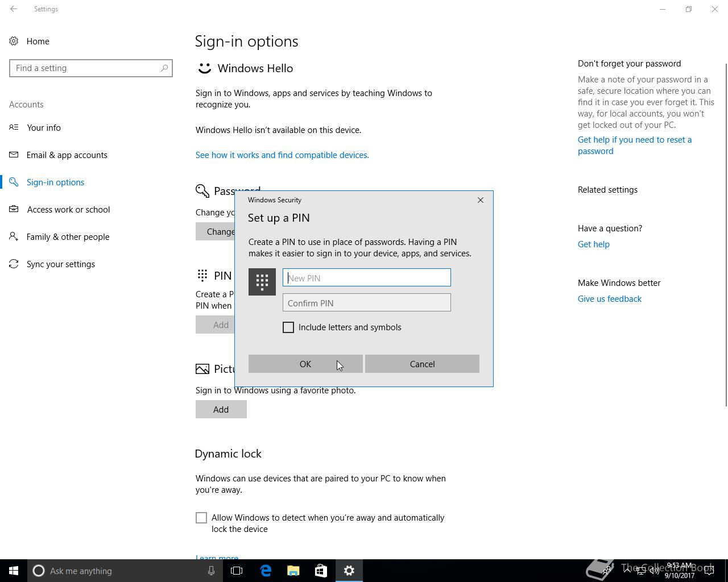Screen dimensions: 728x582
Task: Select Sign-in options in sidebar
Action: pyautogui.click(x=56, y=182)
